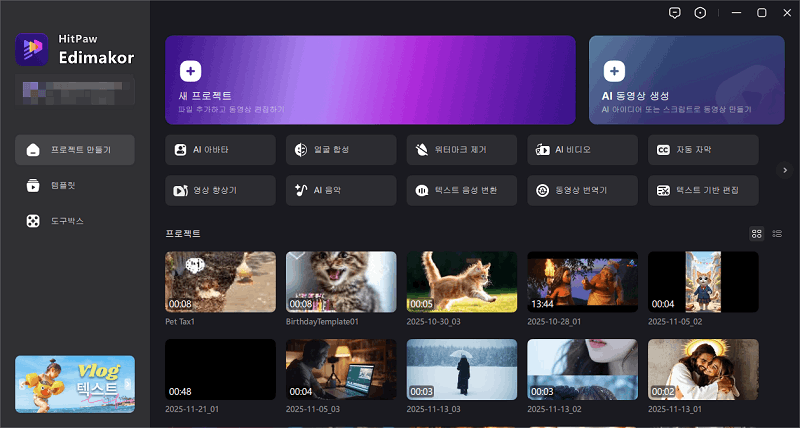
Task: Open 자동 자막 auto subtitles
Action: pyautogui.click(x=703, y=150)
